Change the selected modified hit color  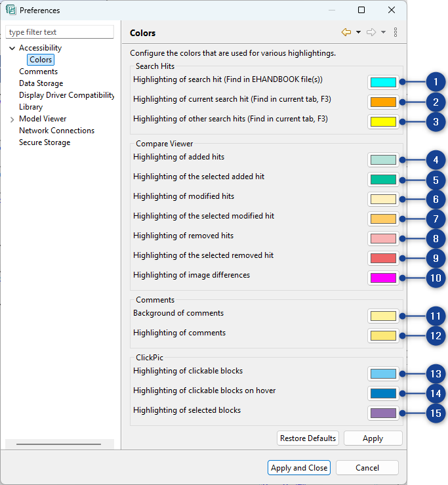pos(383,219)
